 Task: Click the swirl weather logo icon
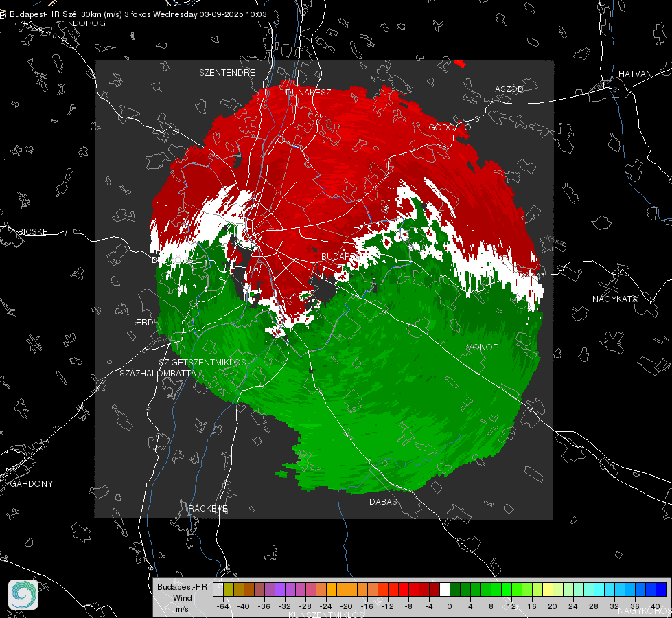tap(23, 595)
